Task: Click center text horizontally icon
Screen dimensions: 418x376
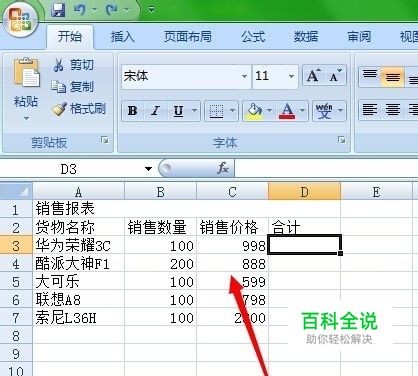Action: (393, 110)
